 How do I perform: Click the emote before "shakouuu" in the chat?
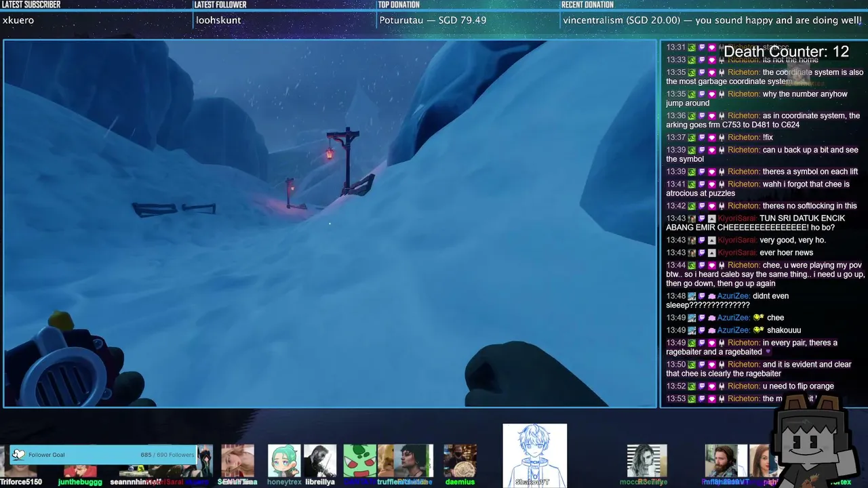coord(759,330)
